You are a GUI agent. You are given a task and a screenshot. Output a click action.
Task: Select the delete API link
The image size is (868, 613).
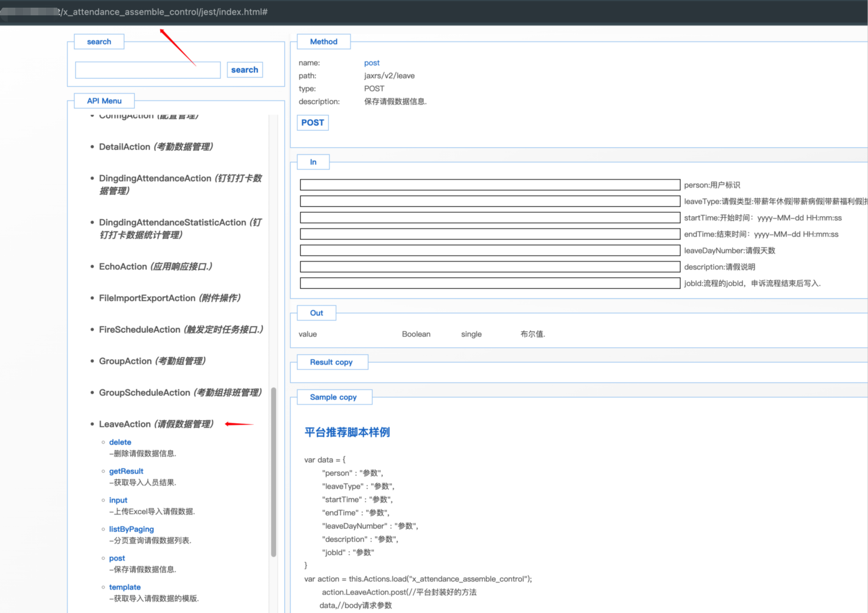click(120, 442)
